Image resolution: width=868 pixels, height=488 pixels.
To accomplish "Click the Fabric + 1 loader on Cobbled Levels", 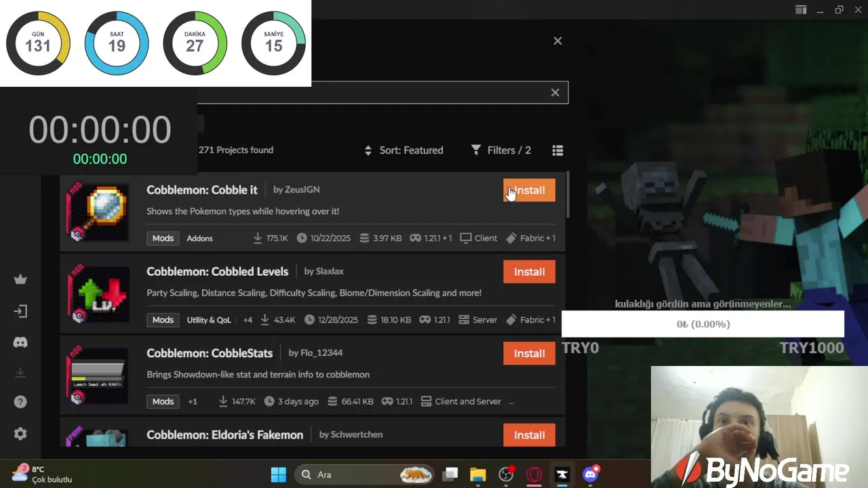I will coord(530,320).
